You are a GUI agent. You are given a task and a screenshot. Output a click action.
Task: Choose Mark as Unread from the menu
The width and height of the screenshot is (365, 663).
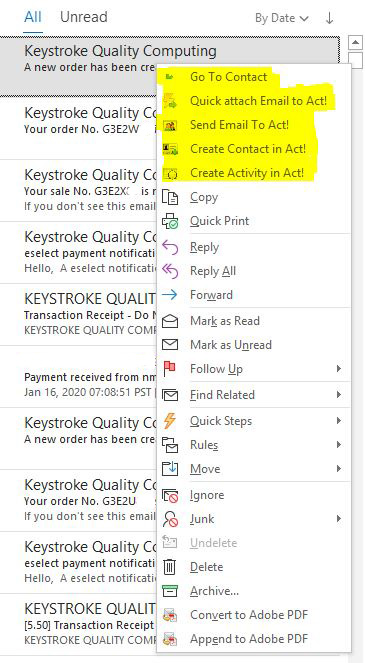click(231, 345)
